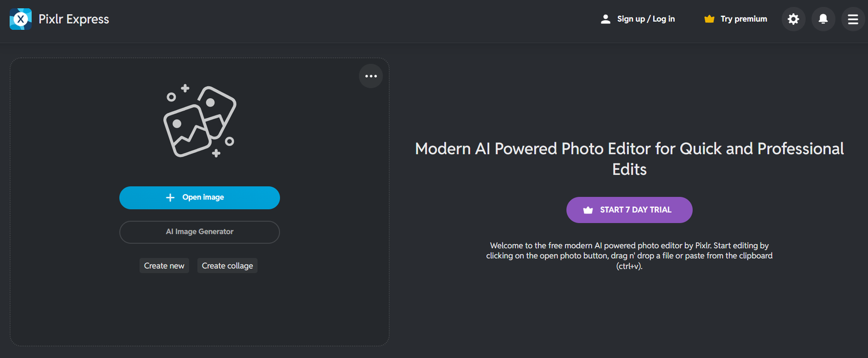Click the Pixlr X logo icon
Screen dimensions: 868x358
click(x=21, y=20)
